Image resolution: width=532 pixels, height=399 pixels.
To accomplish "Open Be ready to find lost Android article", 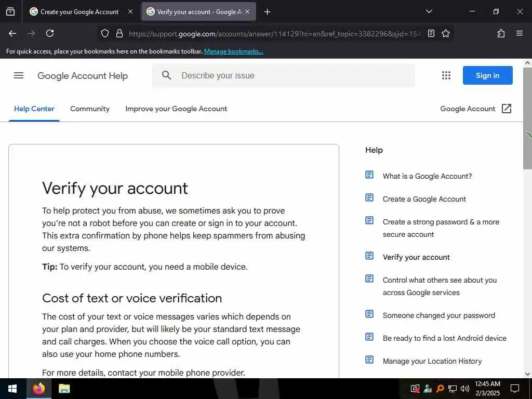I will tap(445, 338).
